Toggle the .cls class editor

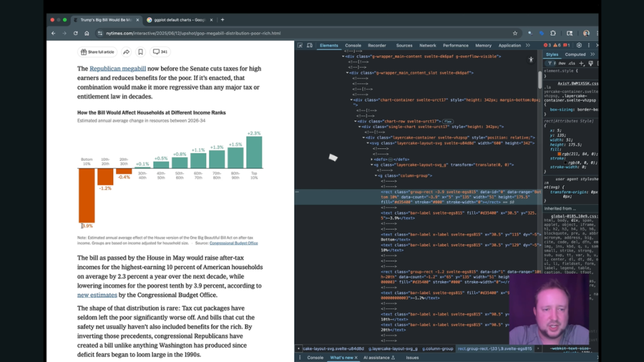tap(572, 63)
